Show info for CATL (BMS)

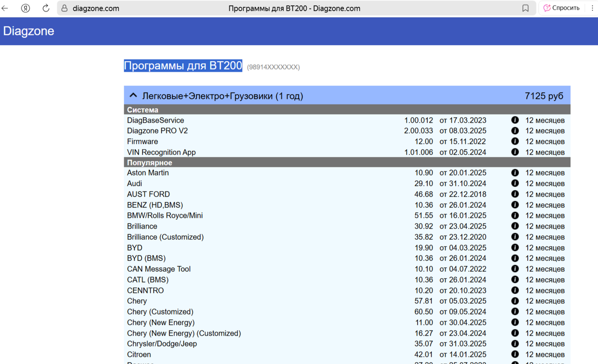click(x=515, y=280)
